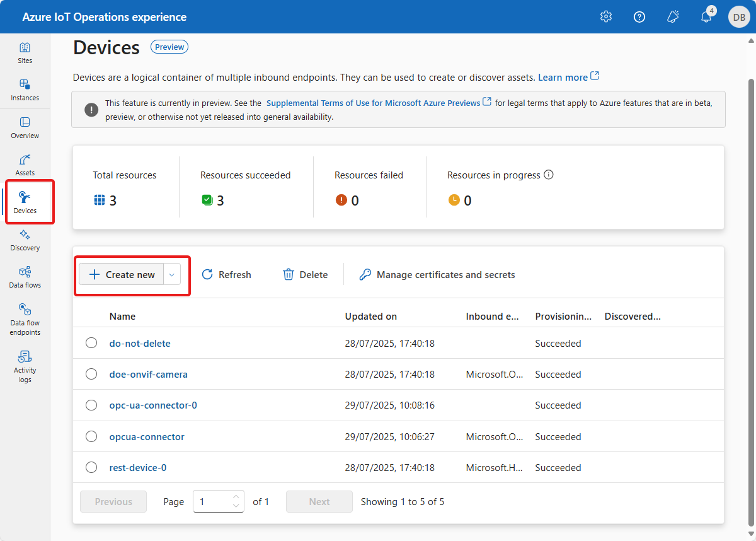Viewport: 756px width, 541px height.
Task: Open Supplemental Terms of Use link
Action: point(379,102)
